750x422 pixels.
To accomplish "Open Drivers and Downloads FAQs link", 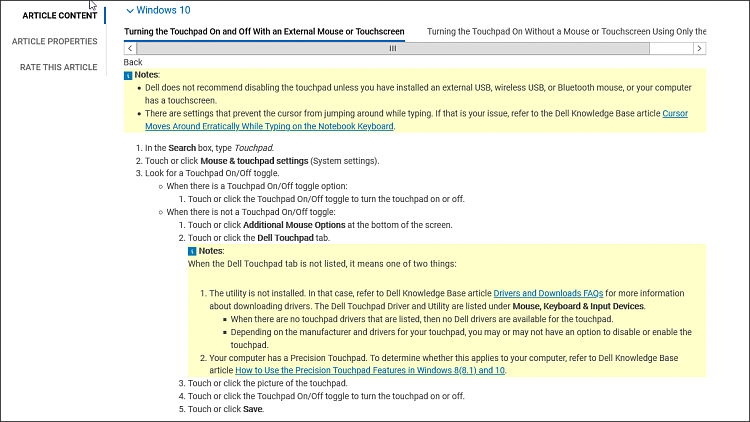I will (548, 293).
